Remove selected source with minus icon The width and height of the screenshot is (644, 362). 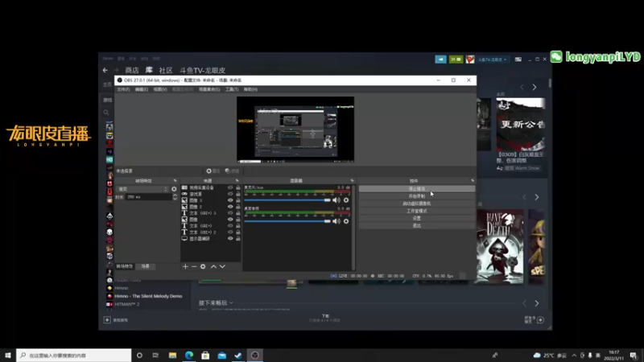(194, 267)
